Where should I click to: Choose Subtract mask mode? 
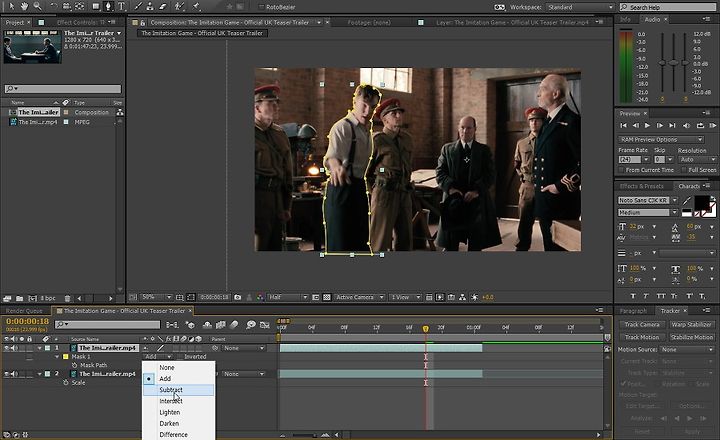[178, 390]
